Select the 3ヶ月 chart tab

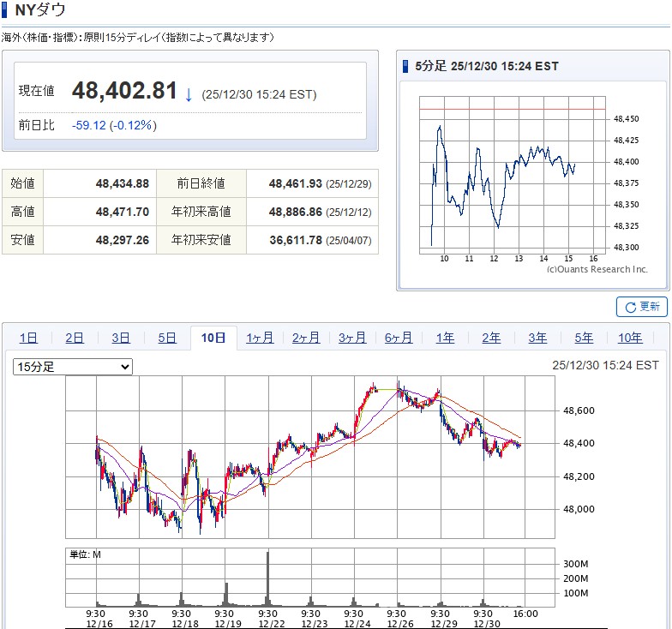pos(352,338)
